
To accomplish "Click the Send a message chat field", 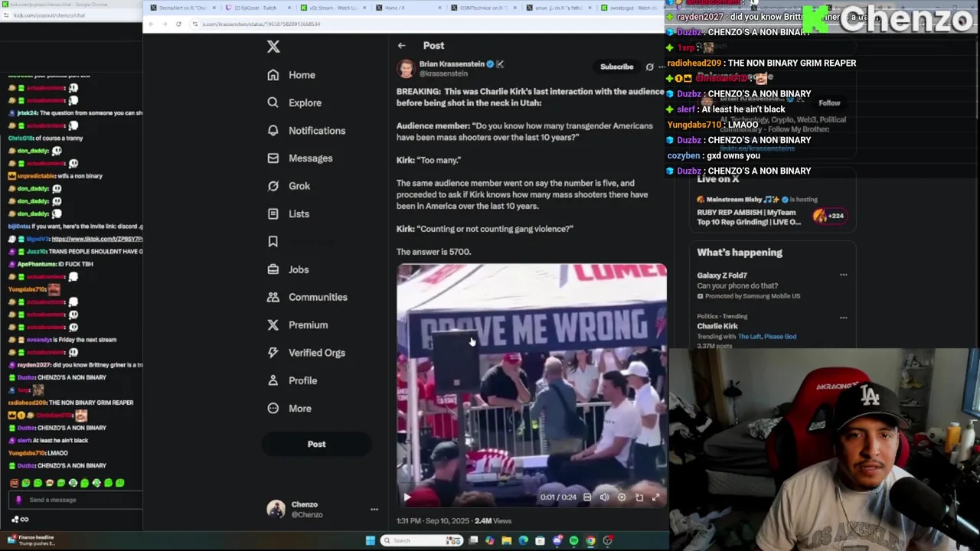I will point(84,500).
